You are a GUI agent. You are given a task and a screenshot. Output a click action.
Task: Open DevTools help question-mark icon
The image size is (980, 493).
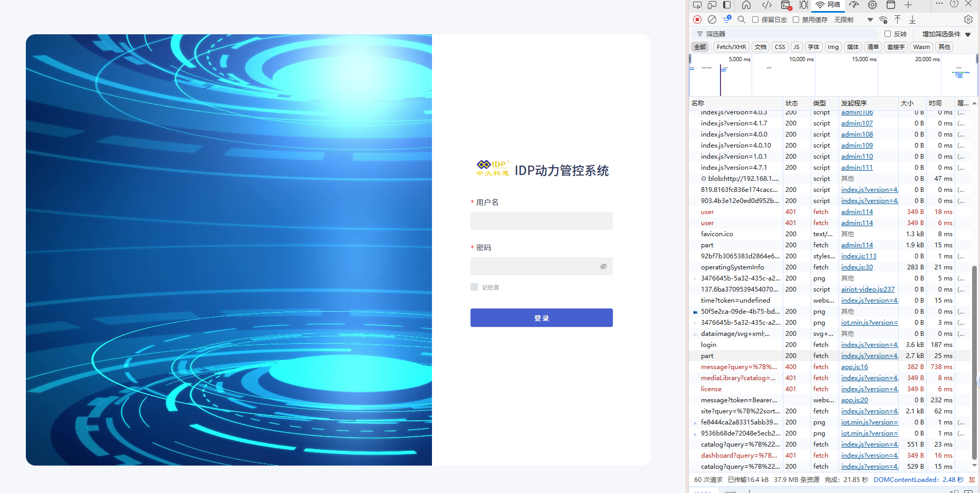954,4
